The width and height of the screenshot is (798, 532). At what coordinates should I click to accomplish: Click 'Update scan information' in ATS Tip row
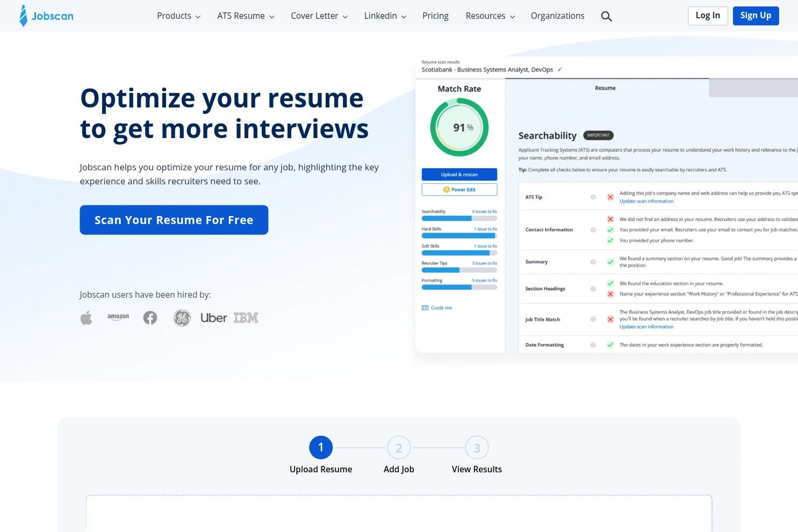tap(646, 202)
